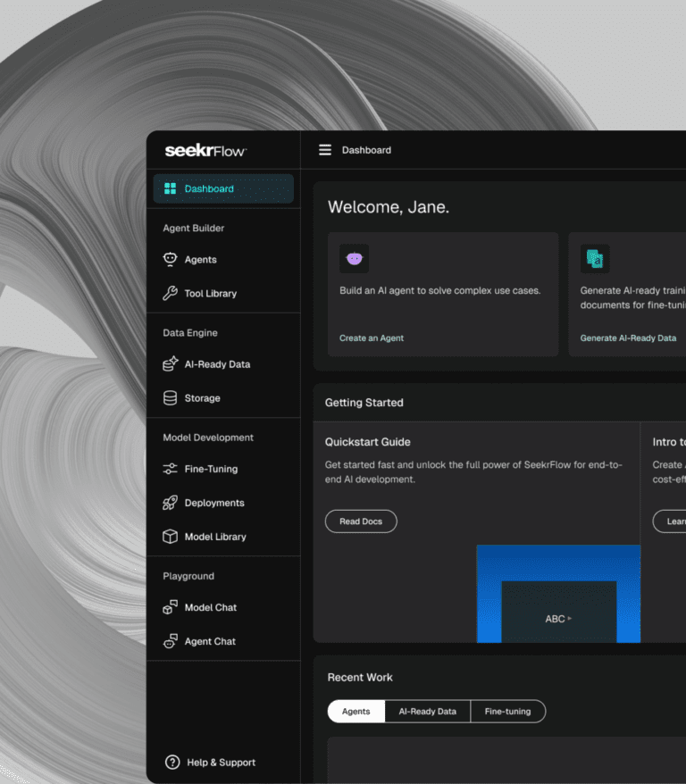Switch to the Fine-tuning tab

[x=508, y=711]
